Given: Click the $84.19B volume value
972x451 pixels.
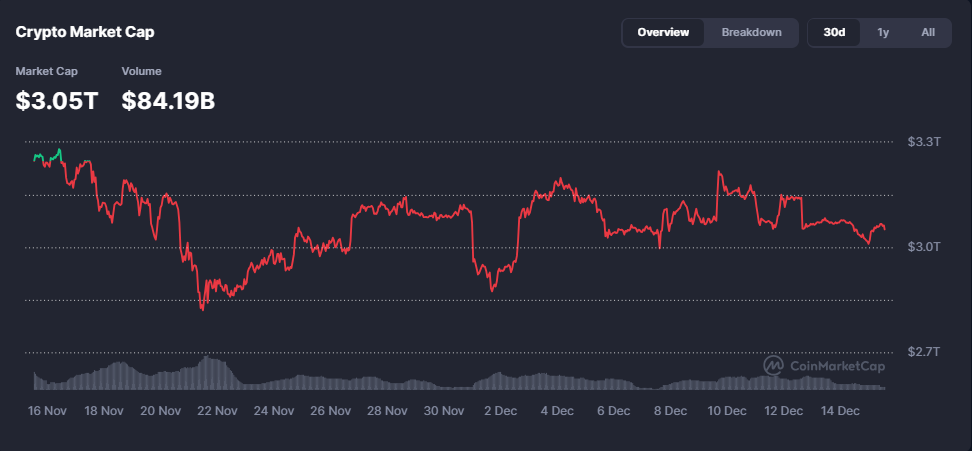Looking at the screenshot, I should (x=168, y=100).
